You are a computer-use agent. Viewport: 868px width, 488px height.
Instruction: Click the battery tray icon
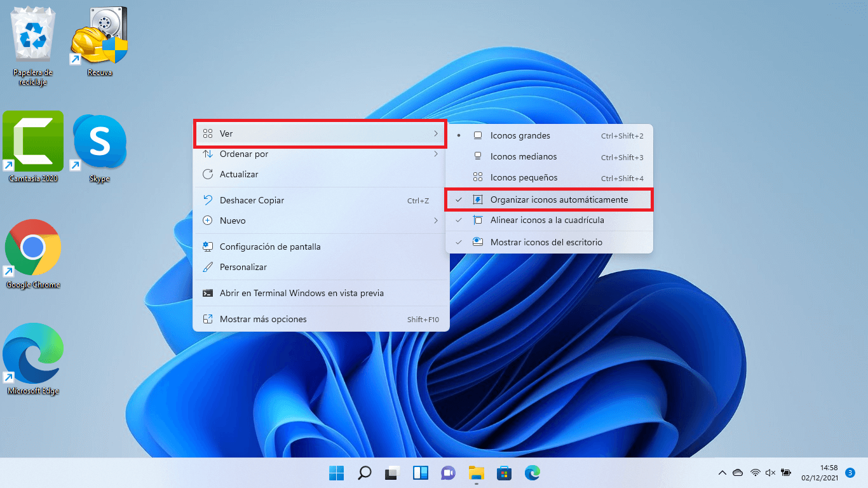tap(786, 473)
